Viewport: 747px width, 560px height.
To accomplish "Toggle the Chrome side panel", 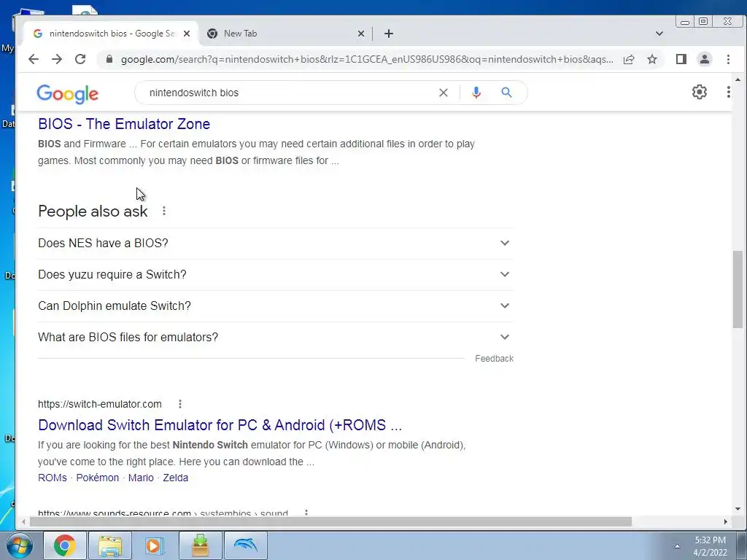I will [681, 59].
